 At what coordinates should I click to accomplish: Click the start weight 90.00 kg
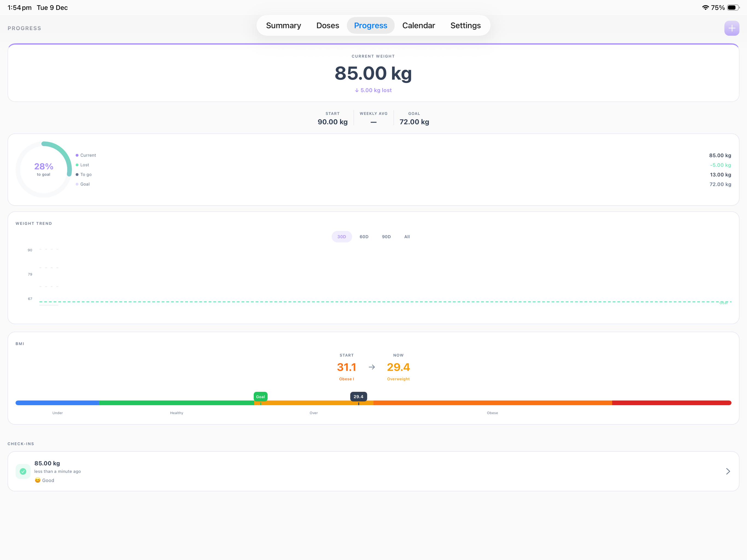click(x=332, y=122)
